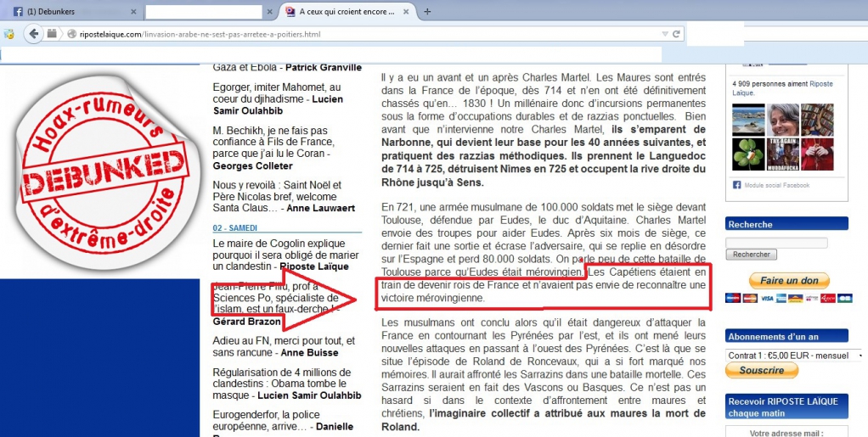This screenshot has height=437, width=868.
Task: Close the 'A ceux qui croient encore' tab
Action: click(406, 12)
